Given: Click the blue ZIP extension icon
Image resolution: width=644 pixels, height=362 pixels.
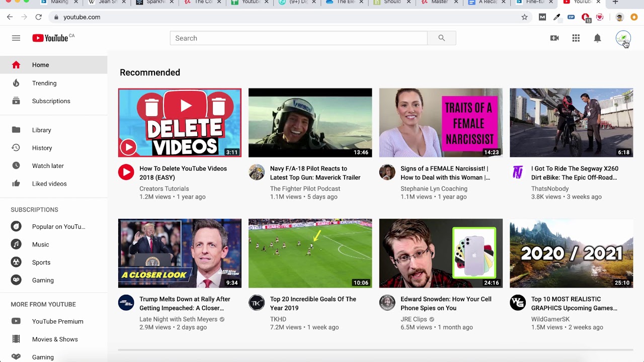Looking at the screenshot, I should coord(571,17).
